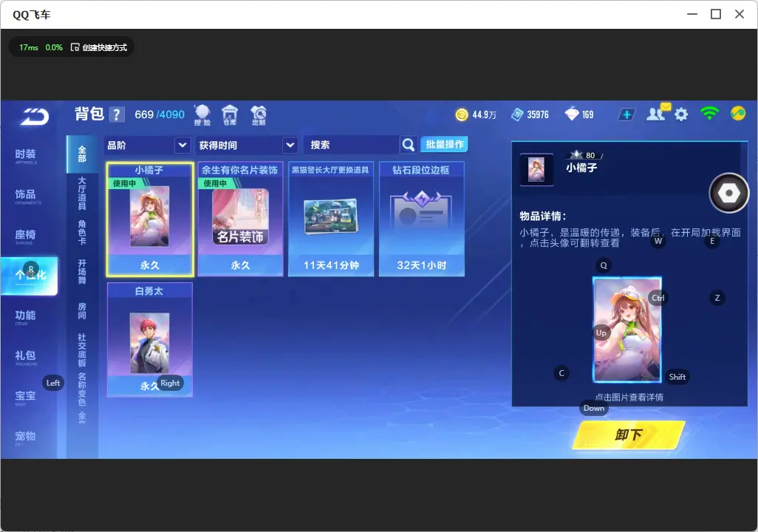Click the plus recharge button
The width and height of the screenshot is (758, 532).
click(626, 115)
